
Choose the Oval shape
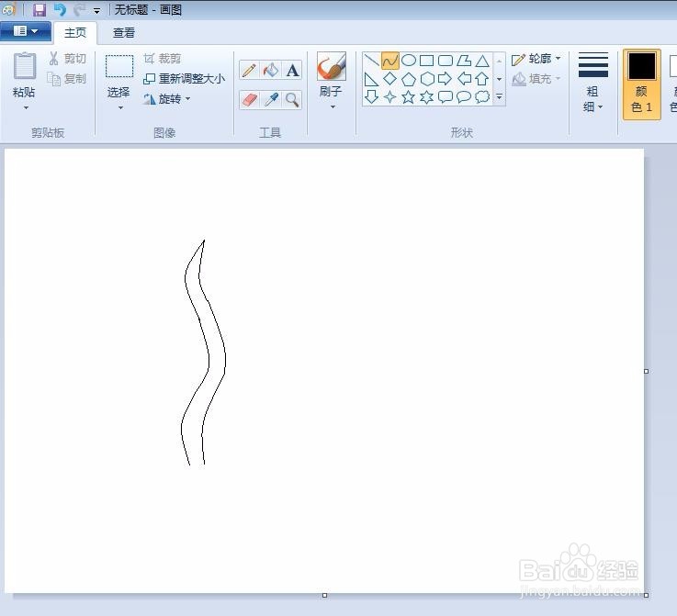click(x=409, y=61)
